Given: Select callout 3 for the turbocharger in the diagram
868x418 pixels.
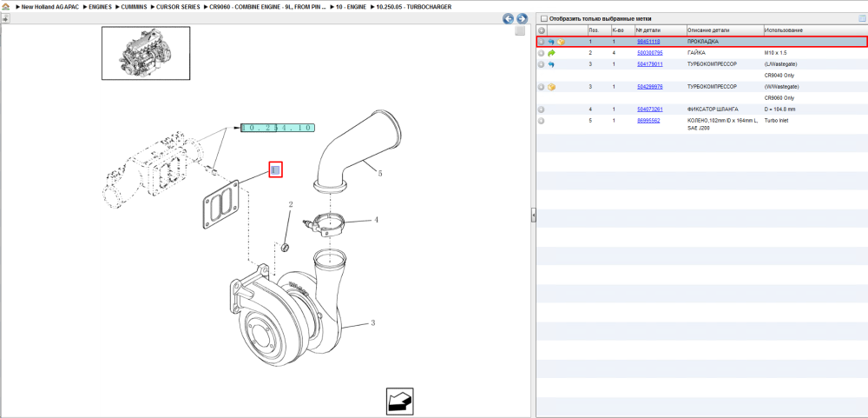Looking at the screenshot, I should 373,323.
